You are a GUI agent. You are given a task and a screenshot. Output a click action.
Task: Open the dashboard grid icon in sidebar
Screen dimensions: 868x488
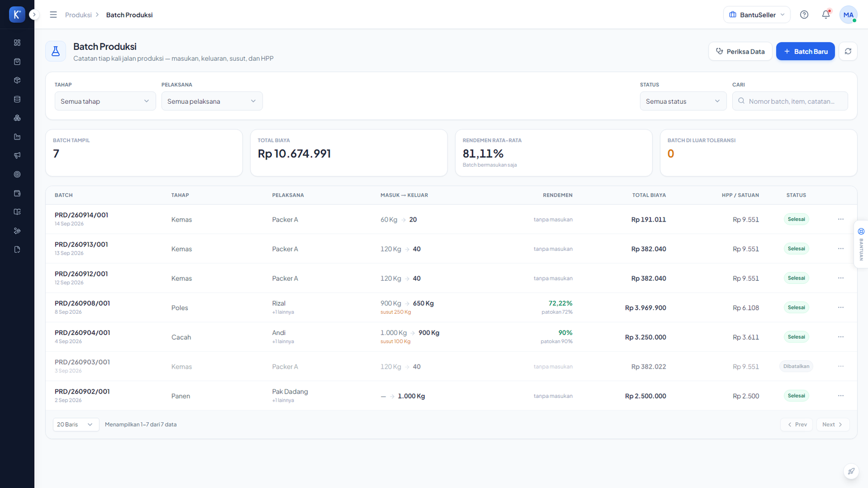point(17,43)
